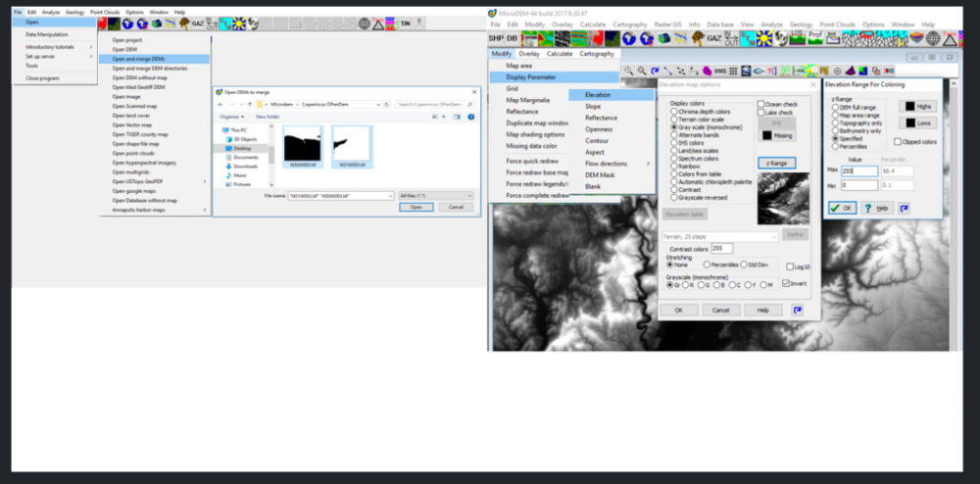
Task: Choose Slope from Display Parameter submenu
Action: tap(593, 106)
